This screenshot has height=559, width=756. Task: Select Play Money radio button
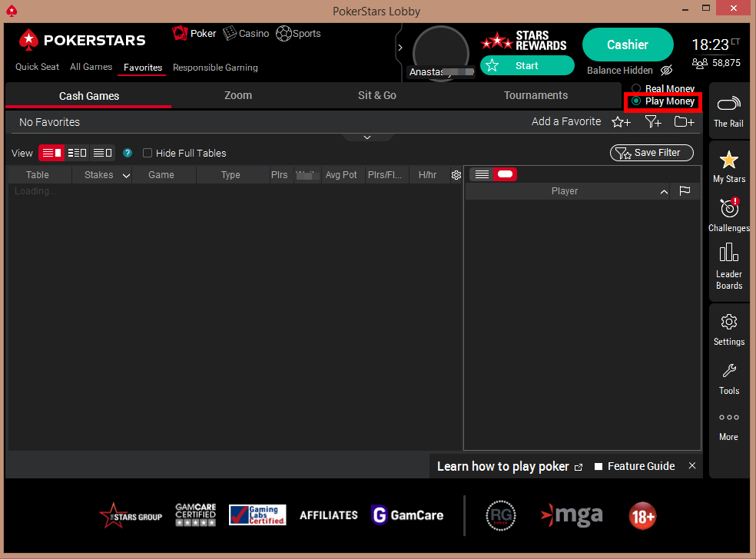pyautogui.click(x=636, y=101)
